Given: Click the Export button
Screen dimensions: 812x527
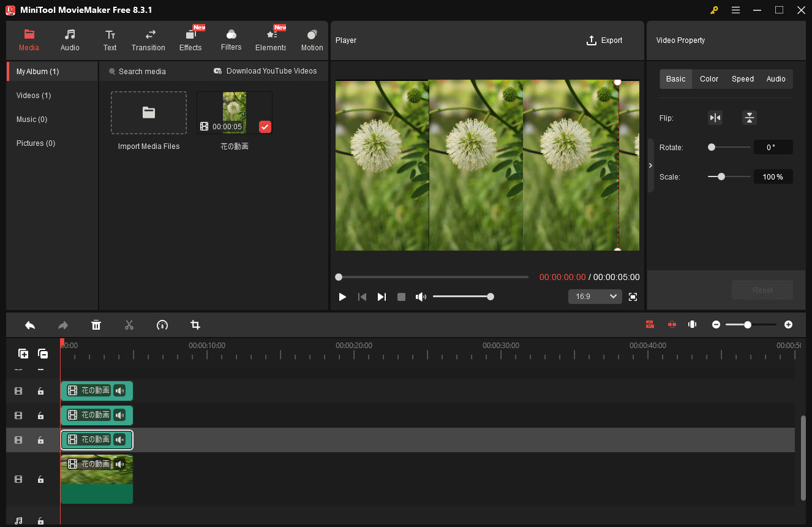Looking at the screenshot, I should coord(604,40).
